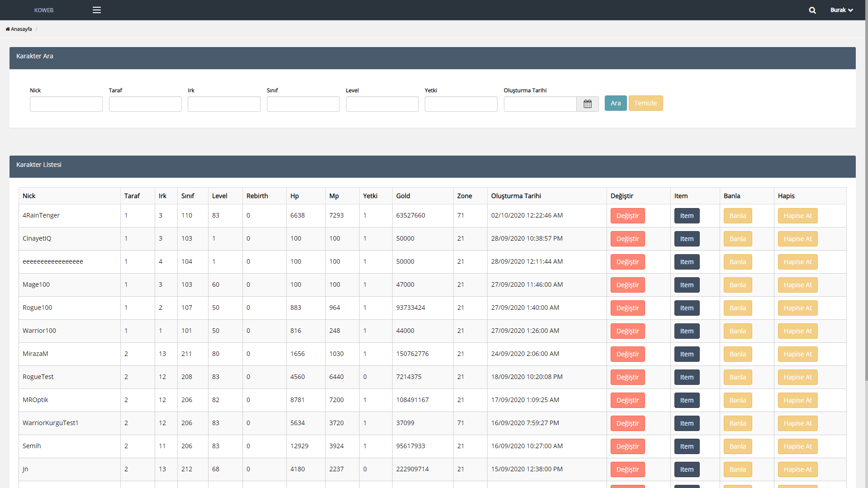Screen dimensions: 868x488
Task: Open Item for Semih
Action: 687,446
